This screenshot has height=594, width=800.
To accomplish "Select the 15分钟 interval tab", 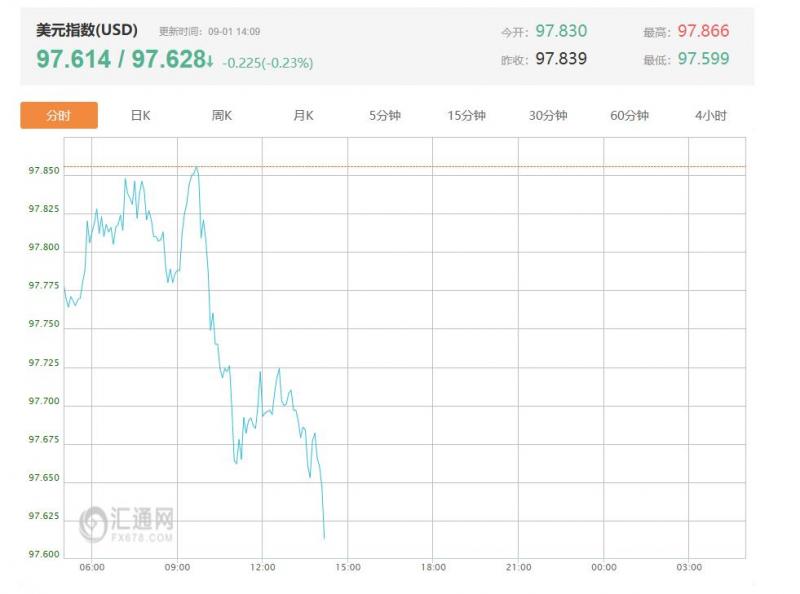I will click(467, 115).
